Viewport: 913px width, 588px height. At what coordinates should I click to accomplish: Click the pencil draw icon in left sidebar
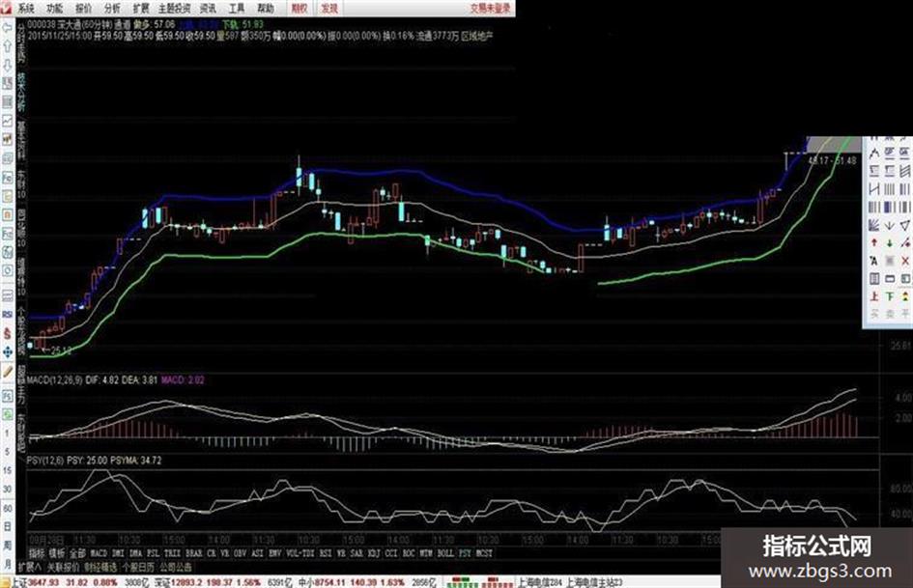[8, 372]
